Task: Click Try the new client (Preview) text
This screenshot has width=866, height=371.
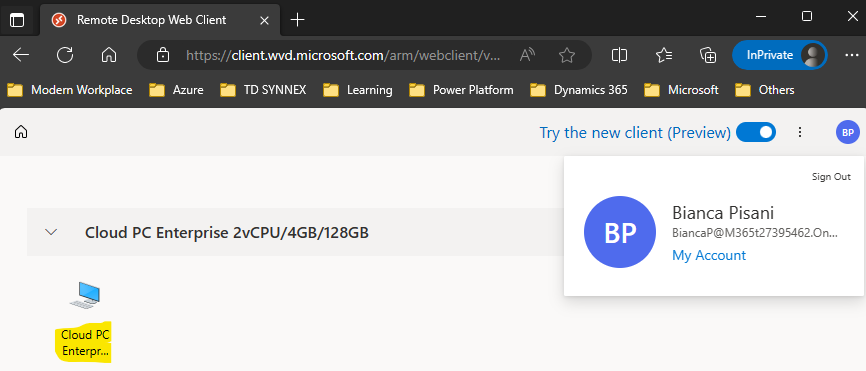Action: pyautogui.click(x=635, y=133)
